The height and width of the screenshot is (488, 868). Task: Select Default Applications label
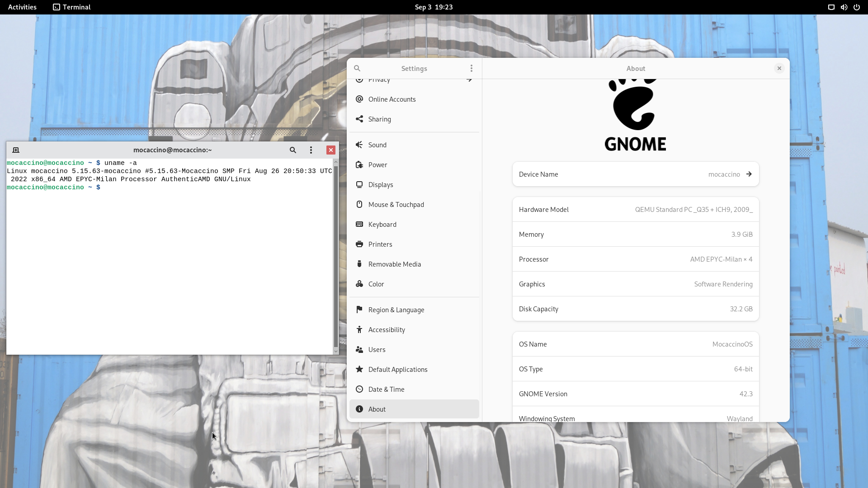[398, 369]
